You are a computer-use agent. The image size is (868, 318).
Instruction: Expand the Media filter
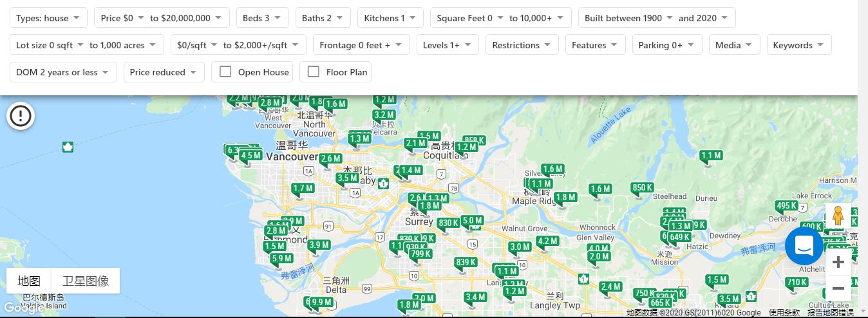[734, 45]
